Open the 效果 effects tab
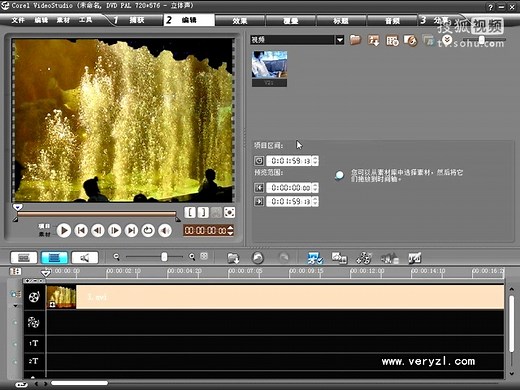Viewport: 520px width, 390px height. pyautogui.click(x=240, y=21)
